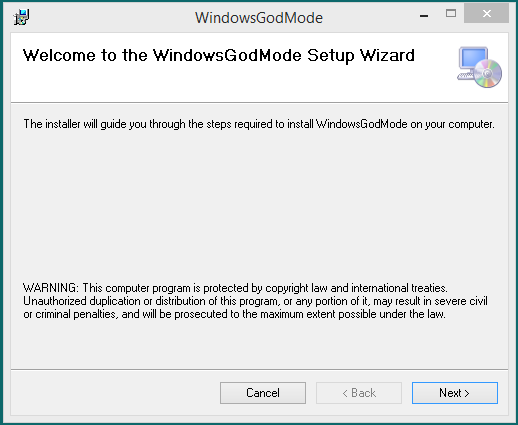Click the WARNING word in the copyright notice
Screen dimensions: 518x425
click(x=51, y=288)
